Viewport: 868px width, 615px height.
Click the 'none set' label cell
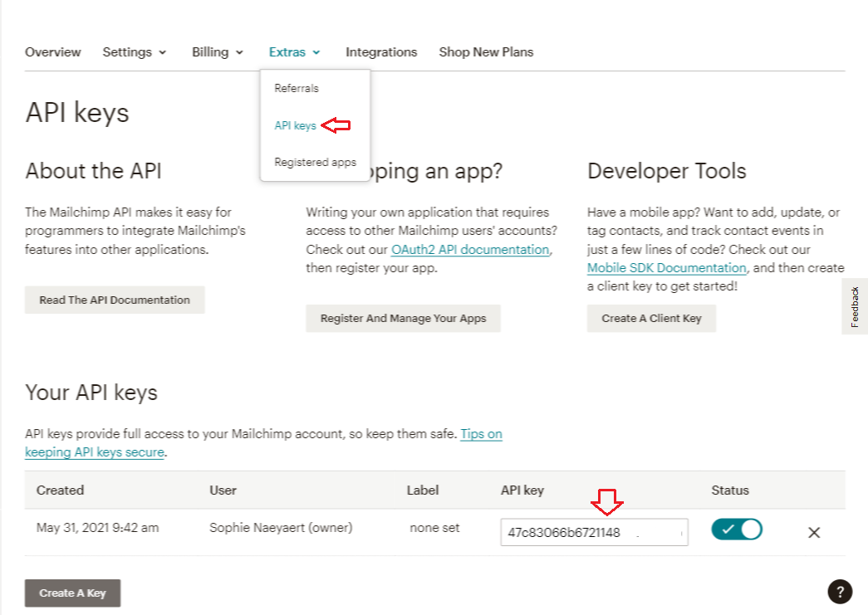click(434, 528)
